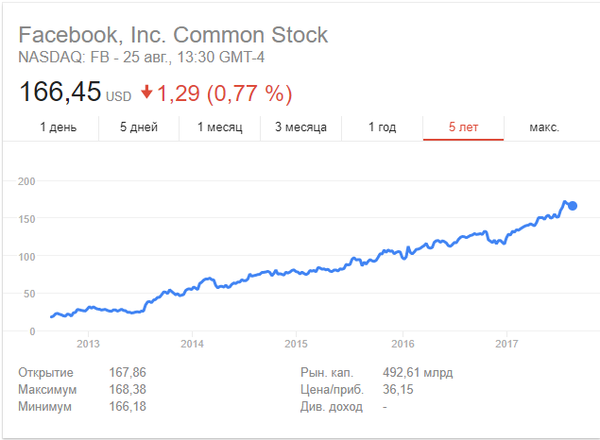This screenshot has height=440, width=600.
Task: Click the 2013 label on the time axis
Action: pos(88,343)
